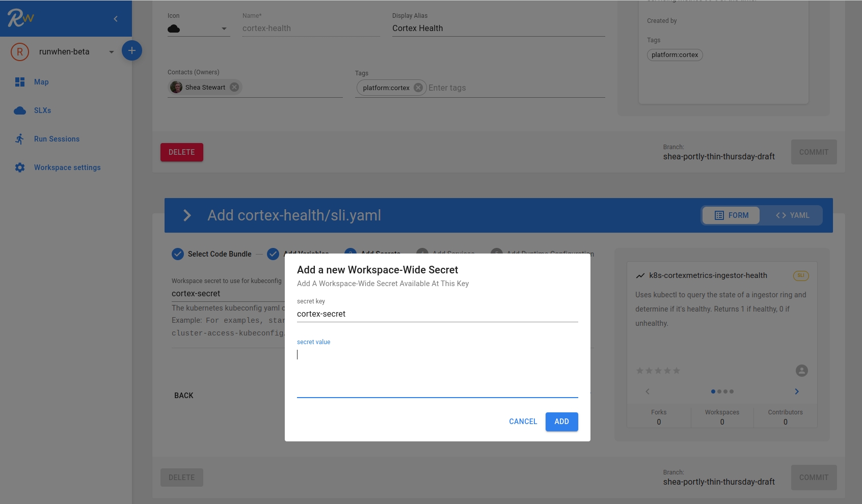Expand the Add cortex-health/sli.yaml header chevron

(187, 215)
